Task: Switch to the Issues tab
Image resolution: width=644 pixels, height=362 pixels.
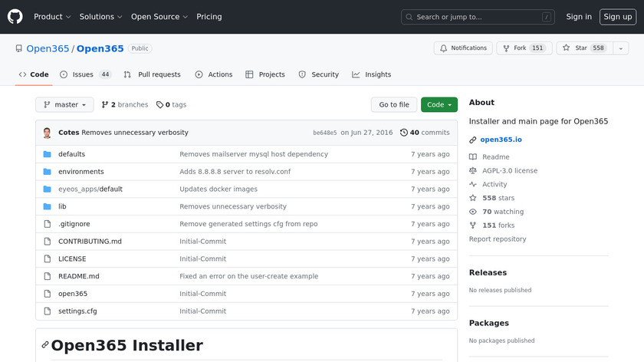Action: tap(84, 74)
